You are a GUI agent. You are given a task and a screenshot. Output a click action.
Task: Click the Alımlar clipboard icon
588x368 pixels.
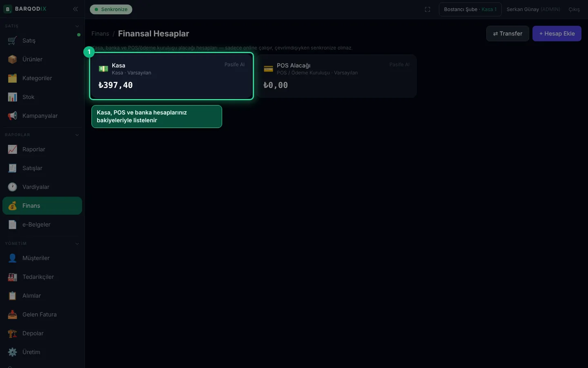pos(12,296)
